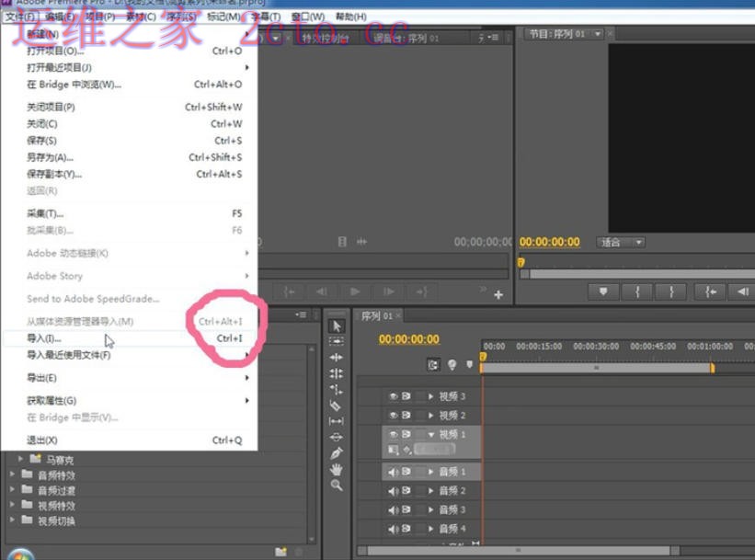Viewport: 755px width, 560px height.
Task: Select the Rolling Edit tool
Action: tap(337, 373)
